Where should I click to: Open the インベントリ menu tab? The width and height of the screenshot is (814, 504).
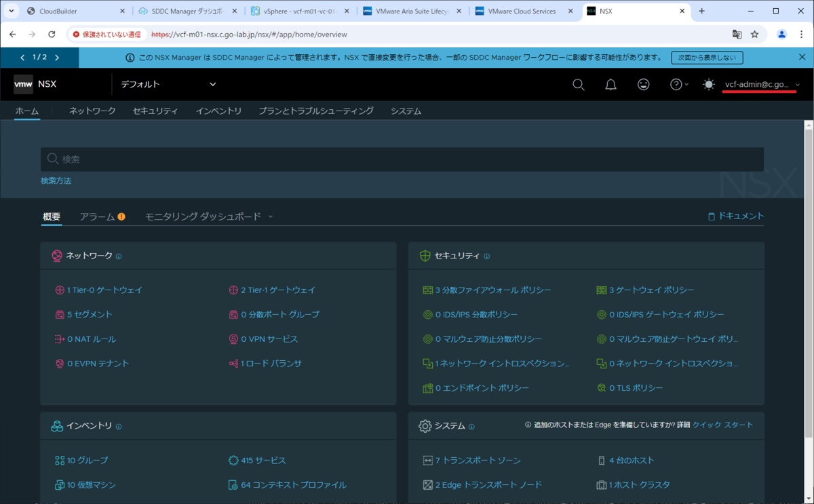[218, 111]
